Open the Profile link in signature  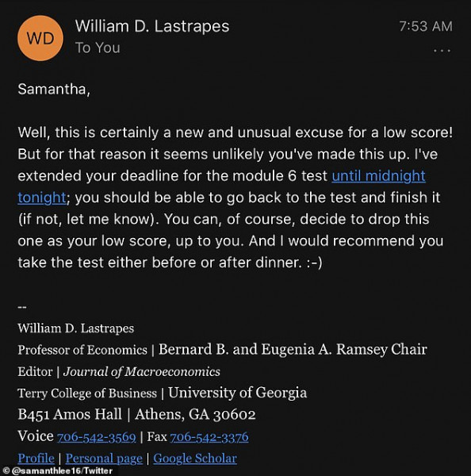[36, 458]
